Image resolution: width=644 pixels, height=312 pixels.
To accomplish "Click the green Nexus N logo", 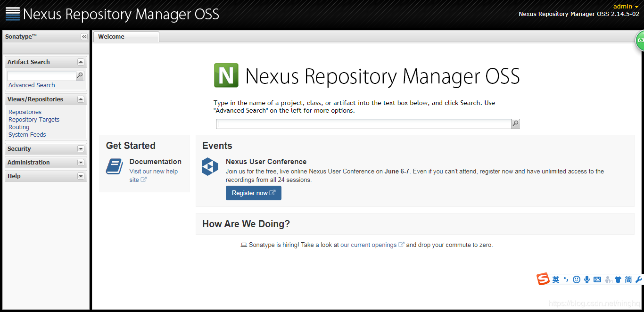I will click(x=226, y=75).
